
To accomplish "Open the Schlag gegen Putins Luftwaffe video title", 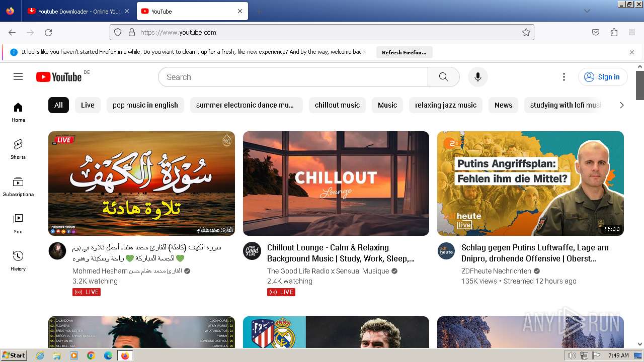I will [535, 253].
